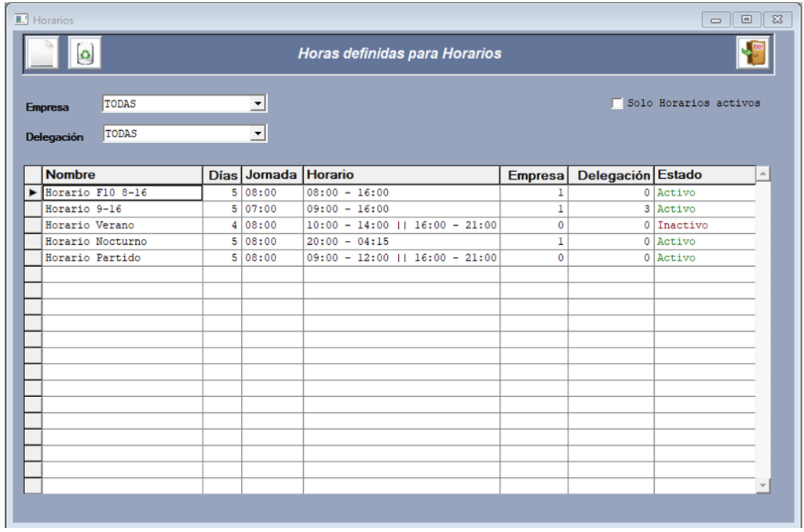Enable Solo Horarios activos checkbox
Viewport: 804px width, 532px height.
click(617, 104)
